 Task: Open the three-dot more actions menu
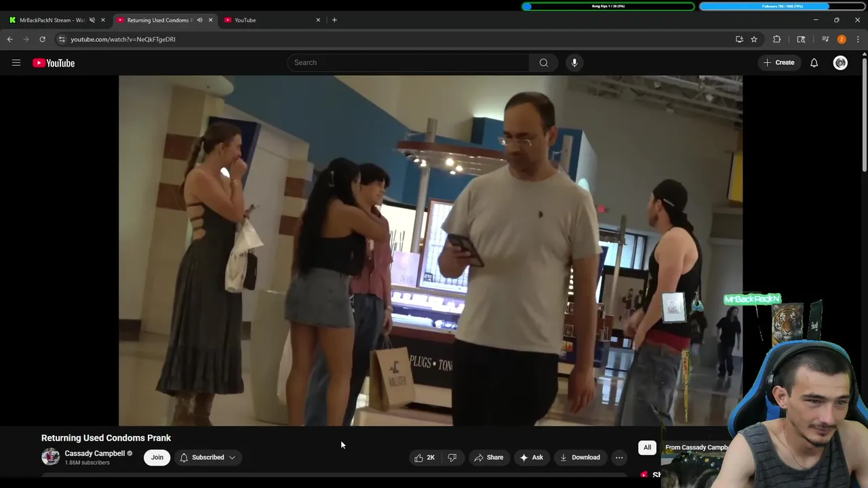click(618, 457)
